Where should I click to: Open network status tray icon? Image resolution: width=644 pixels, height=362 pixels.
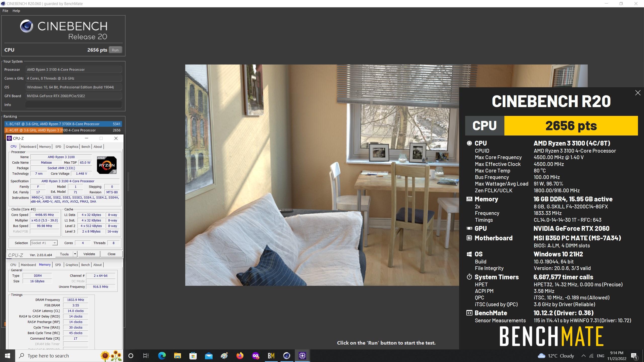pos(591,356)
